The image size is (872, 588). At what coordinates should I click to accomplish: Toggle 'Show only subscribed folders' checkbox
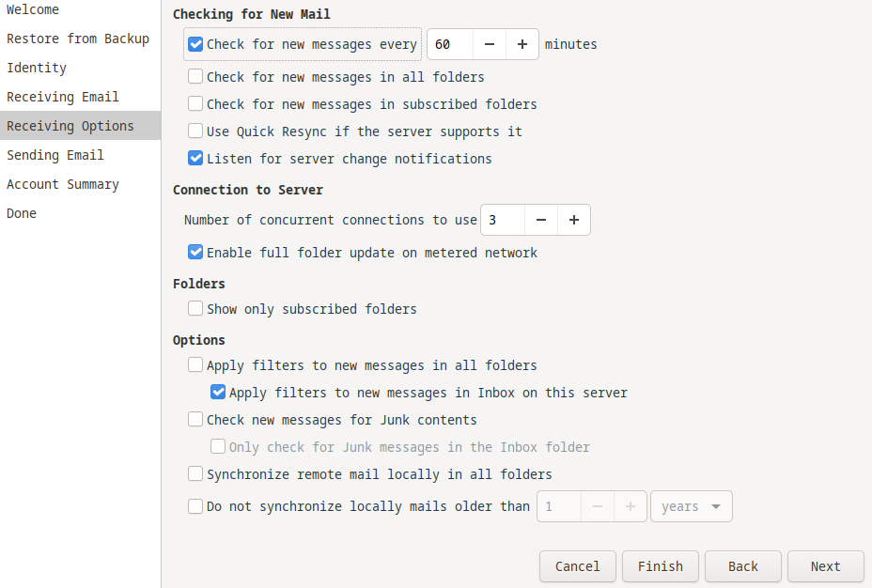(x=195, y=309)
